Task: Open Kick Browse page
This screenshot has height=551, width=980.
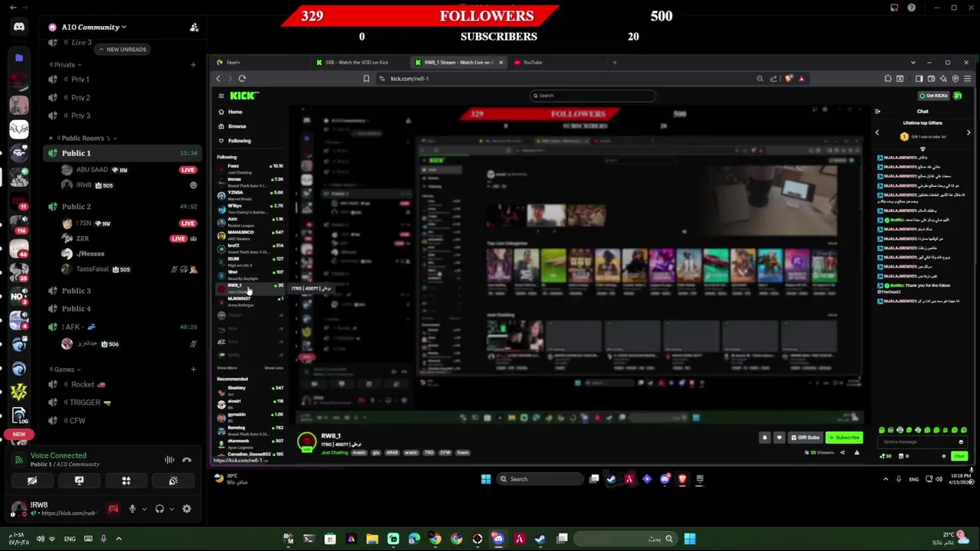Action: (237, 126)
